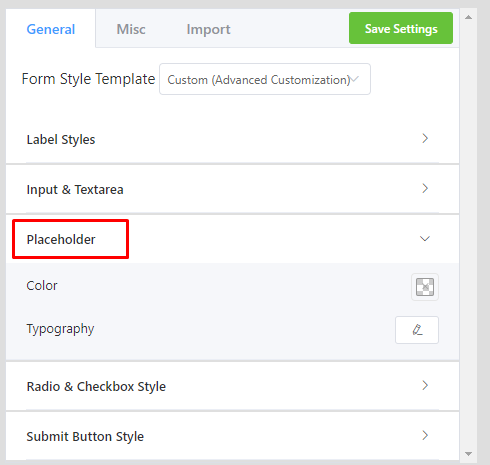Collapse Placeholder using its down chevron

point(425,239)
